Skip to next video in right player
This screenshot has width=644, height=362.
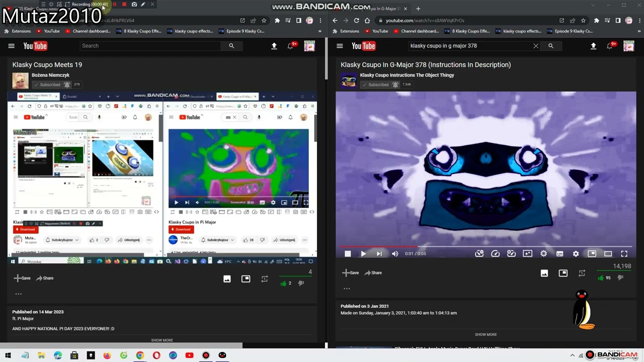pos(379,254)
